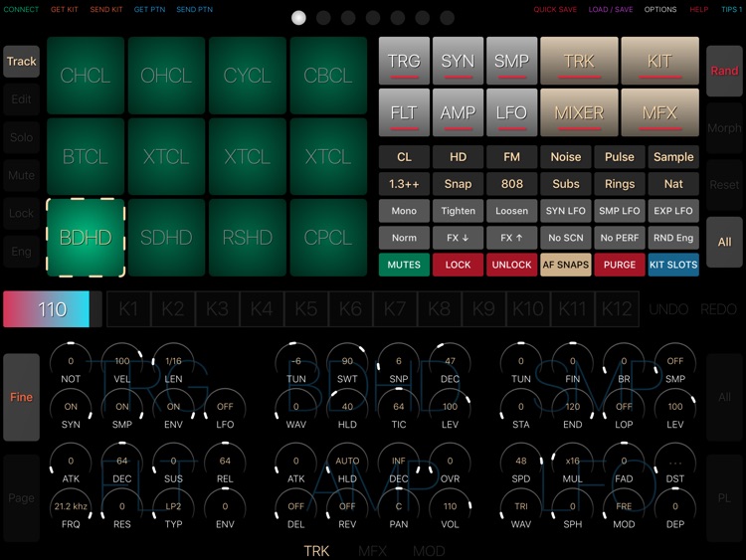This screenshot has width=746, height=560.
Task: Select the BTCL pad
Action: point(86,156)
